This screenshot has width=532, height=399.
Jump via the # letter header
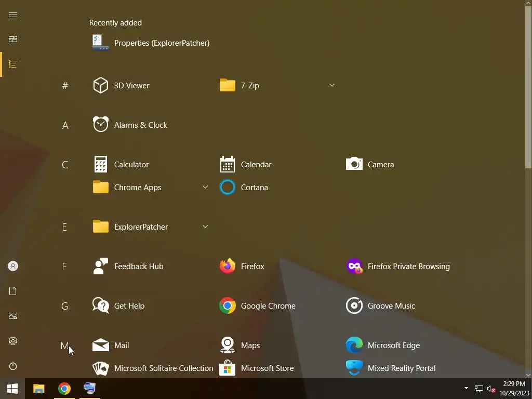65,86
